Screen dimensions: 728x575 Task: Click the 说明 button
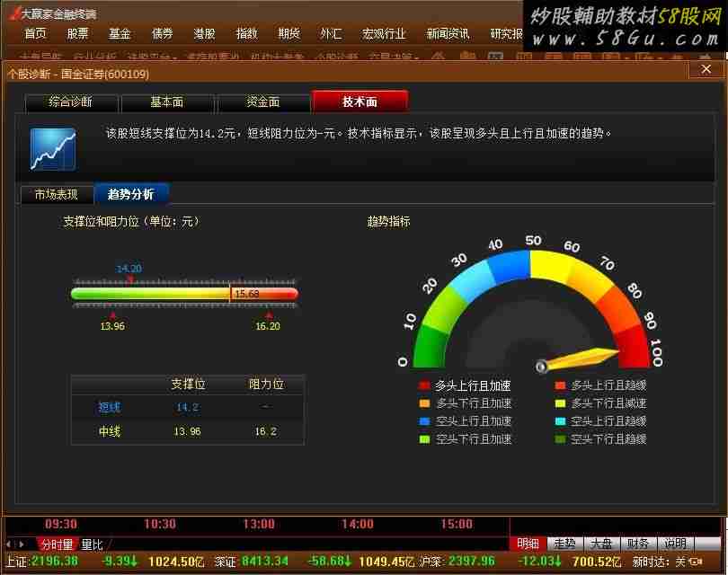click(675, 544)
